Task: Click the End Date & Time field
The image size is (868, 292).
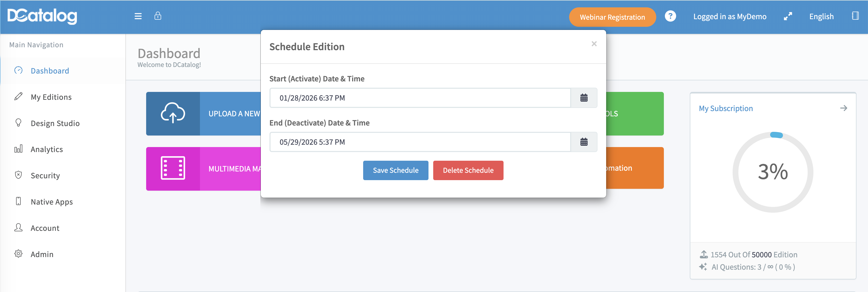Action: point(420,142)
